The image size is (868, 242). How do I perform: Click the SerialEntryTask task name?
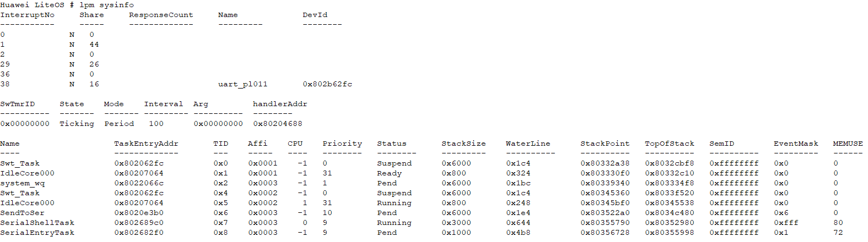[x=37, y=233]
